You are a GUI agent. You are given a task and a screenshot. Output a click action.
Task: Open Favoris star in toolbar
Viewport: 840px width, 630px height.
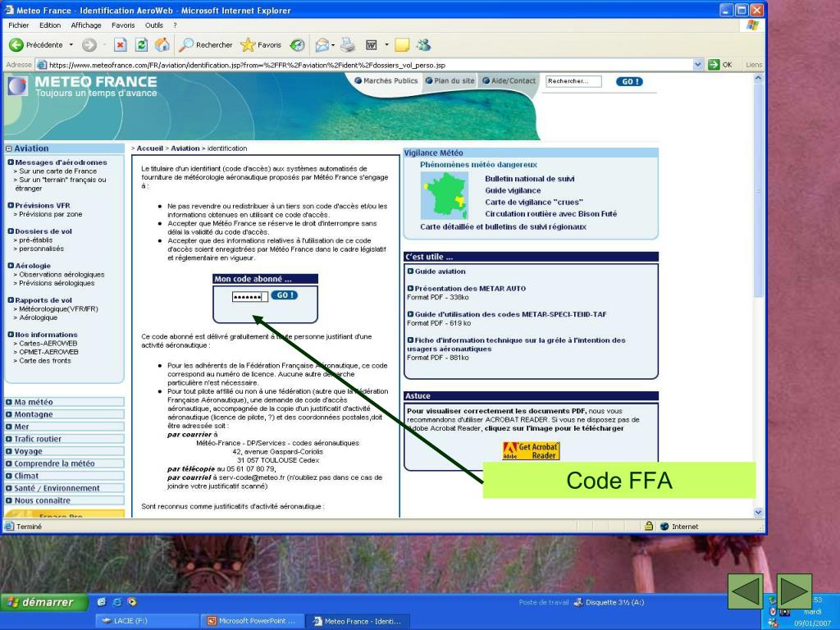pyautogui.click(x=261, y=45)
